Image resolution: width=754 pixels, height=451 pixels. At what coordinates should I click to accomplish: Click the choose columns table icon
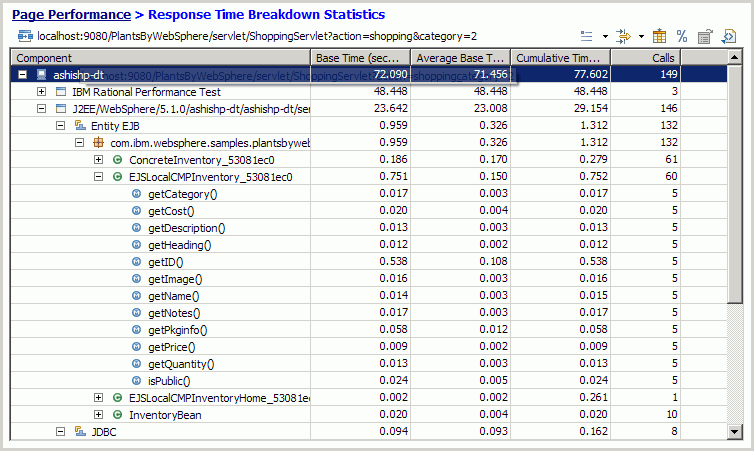click(x=659, y=36)
